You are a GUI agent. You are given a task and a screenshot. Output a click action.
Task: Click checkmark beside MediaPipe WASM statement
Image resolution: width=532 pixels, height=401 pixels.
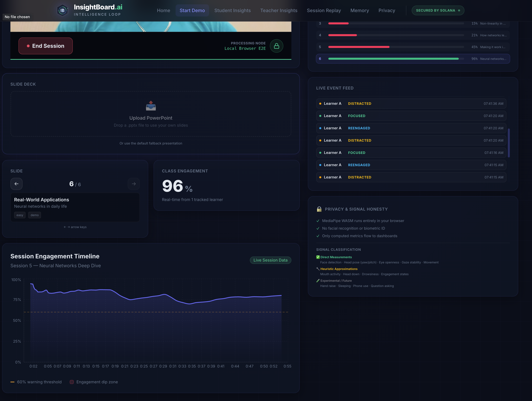[318, 221]
